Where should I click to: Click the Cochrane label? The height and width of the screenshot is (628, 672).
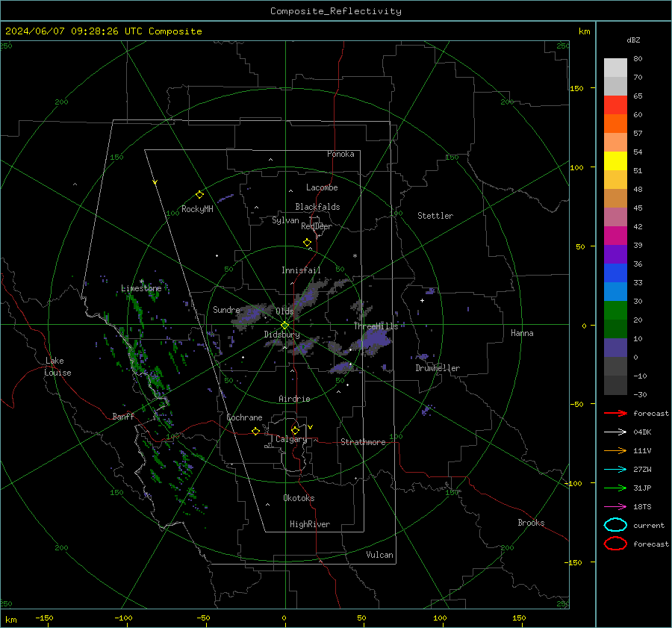tap(244, 417)
